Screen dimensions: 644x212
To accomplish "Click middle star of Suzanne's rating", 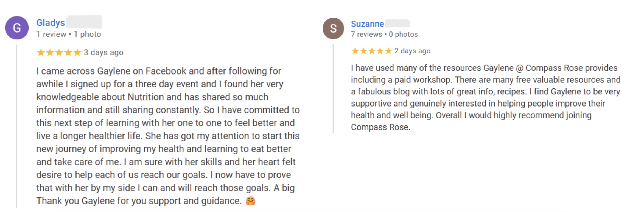I will [372, 51].
